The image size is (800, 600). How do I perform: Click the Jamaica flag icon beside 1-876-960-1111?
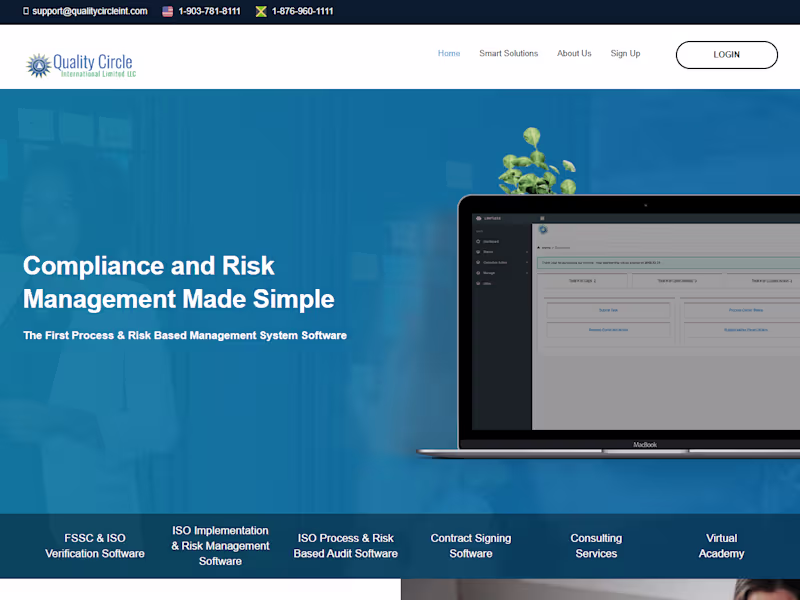pos(263,13)
